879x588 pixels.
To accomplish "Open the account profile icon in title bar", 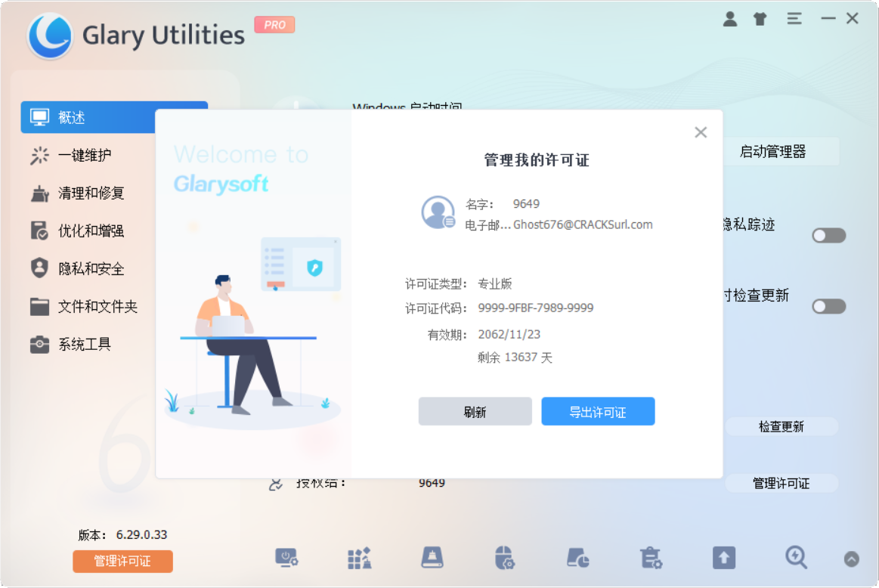I will pos(730,19).
